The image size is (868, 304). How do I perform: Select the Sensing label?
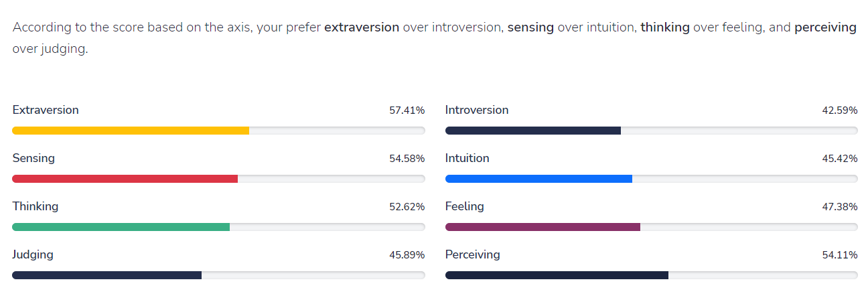tap(33, 158)
